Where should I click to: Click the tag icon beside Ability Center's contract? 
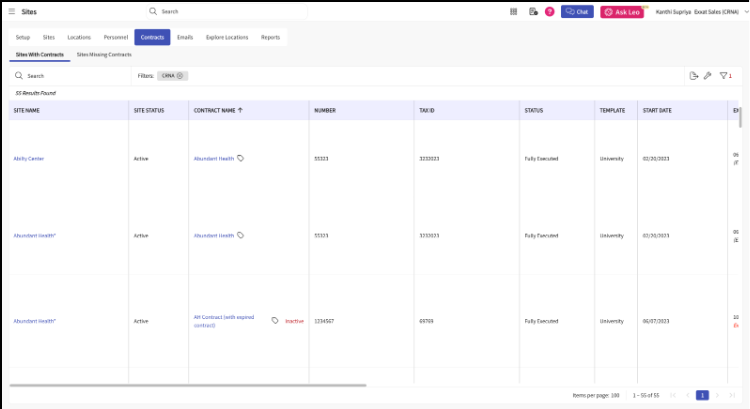pyautogui.click(x=241, y=158)
